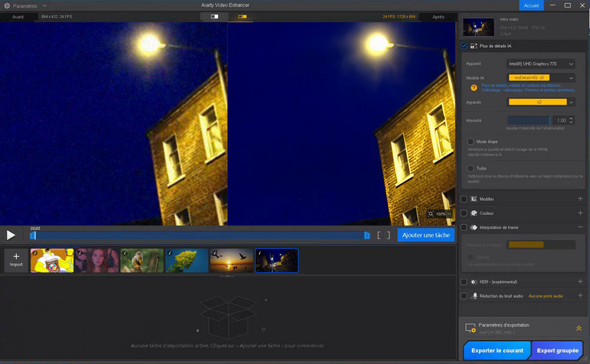Switch to side-by-side comparison view icon
590x364 pixels.
pos(242,17)
